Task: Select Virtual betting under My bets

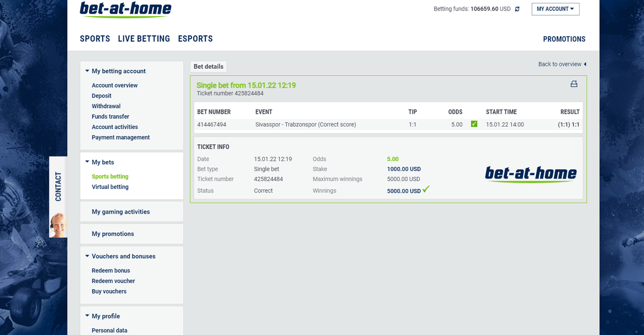Action: (x=110, y=187)
